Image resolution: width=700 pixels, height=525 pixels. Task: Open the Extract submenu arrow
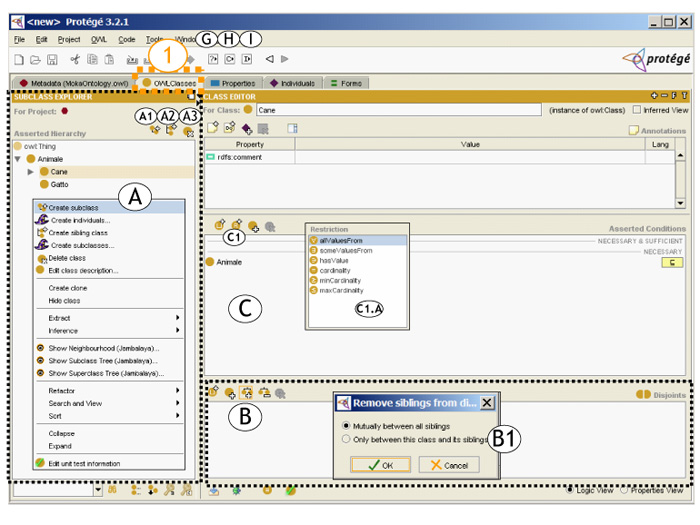pyautogui.click(x=178, y=317)
